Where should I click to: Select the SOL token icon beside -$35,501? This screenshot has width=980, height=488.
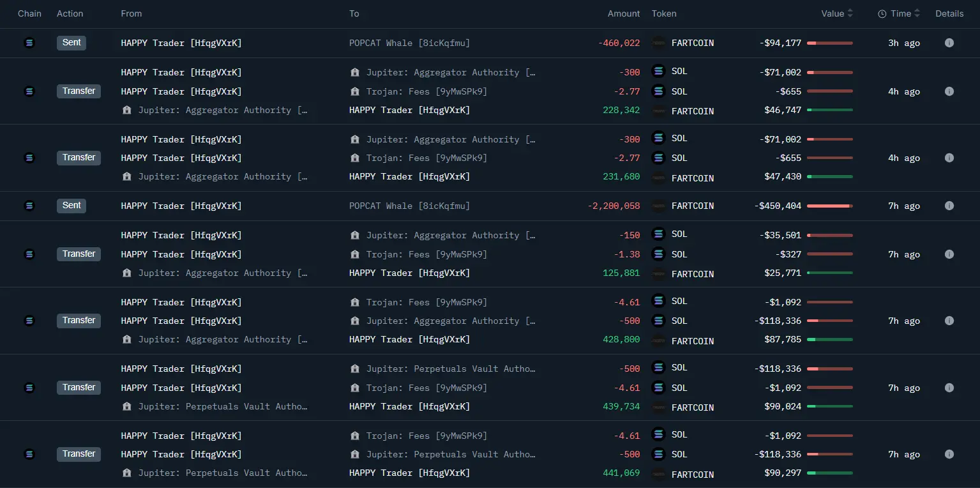pos(659,235)
